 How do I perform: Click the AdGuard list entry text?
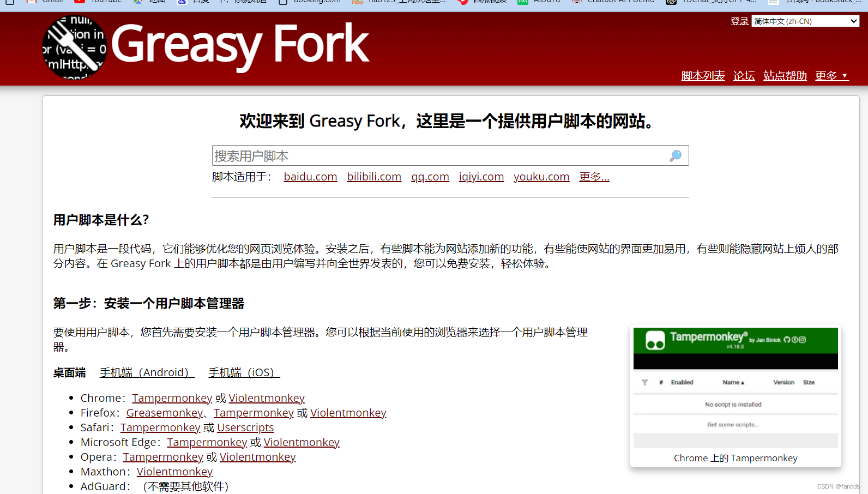(154, 486)
